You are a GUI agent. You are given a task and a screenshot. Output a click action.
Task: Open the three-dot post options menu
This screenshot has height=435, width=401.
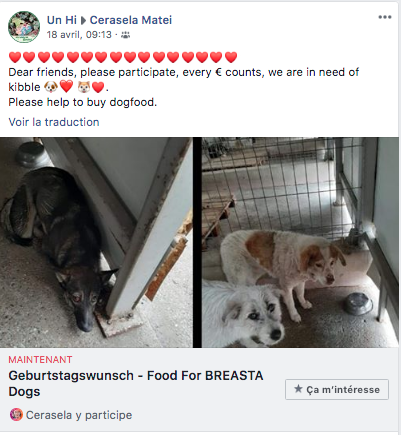click(385, 17)
